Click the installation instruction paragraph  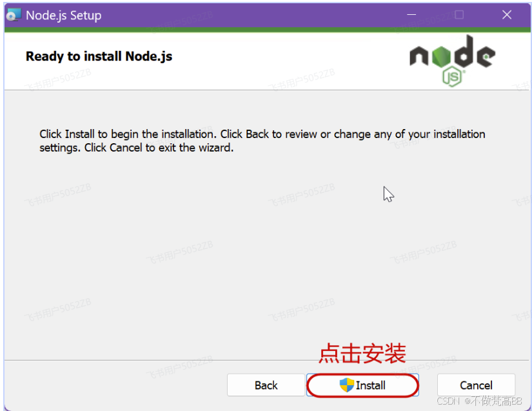pos(262,141)
